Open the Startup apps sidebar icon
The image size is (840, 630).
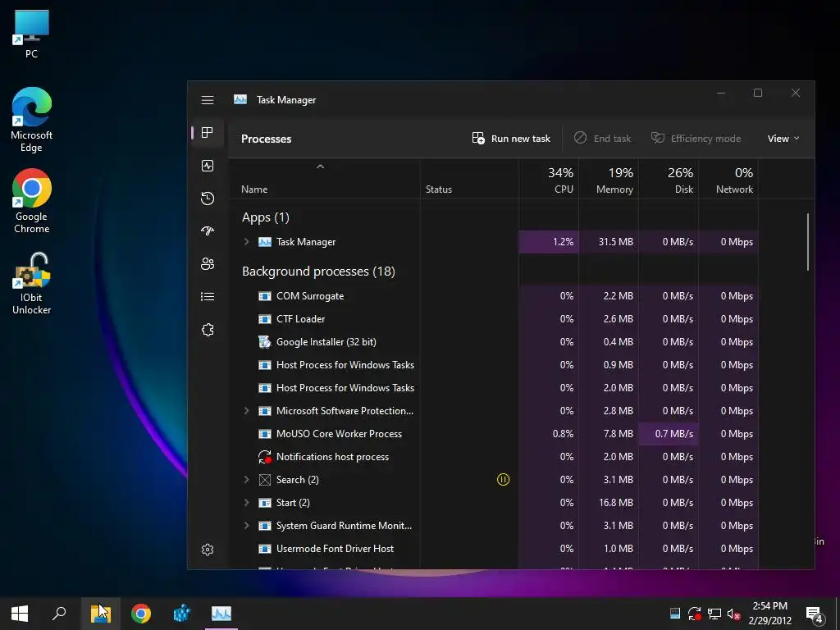point(208,231)
